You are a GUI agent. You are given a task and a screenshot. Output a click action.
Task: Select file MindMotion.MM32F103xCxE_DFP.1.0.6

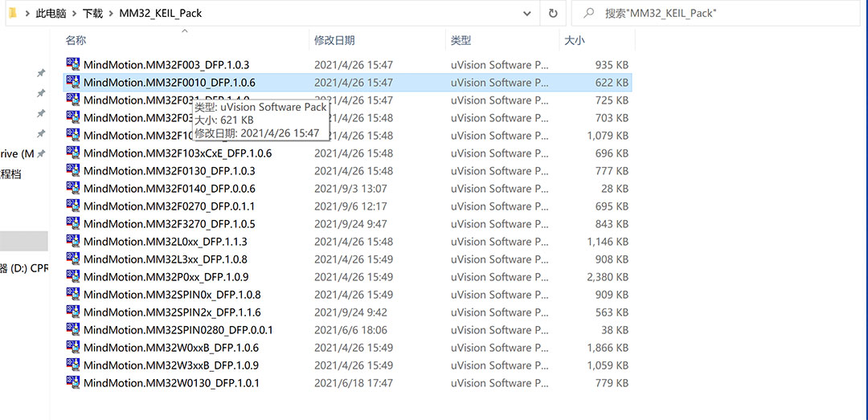click(x=178, y=153)
